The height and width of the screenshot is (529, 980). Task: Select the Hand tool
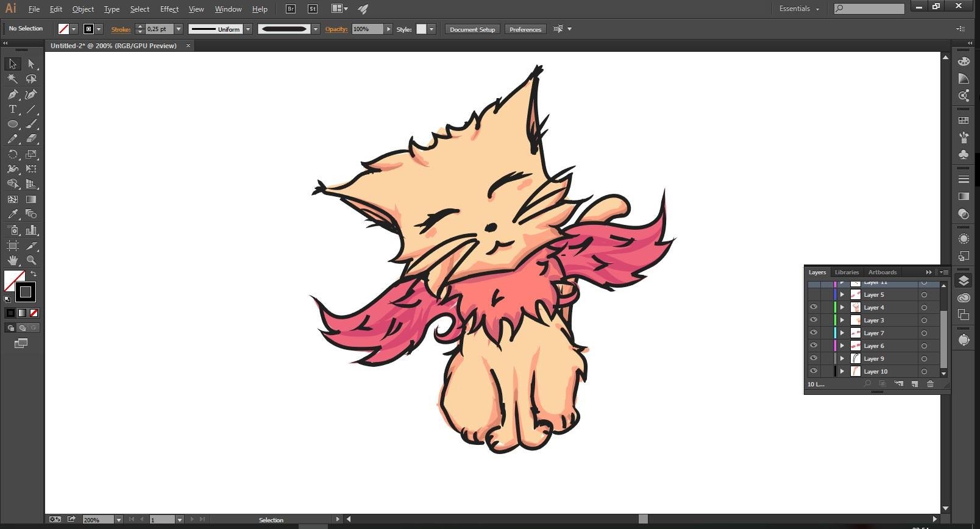13,260
